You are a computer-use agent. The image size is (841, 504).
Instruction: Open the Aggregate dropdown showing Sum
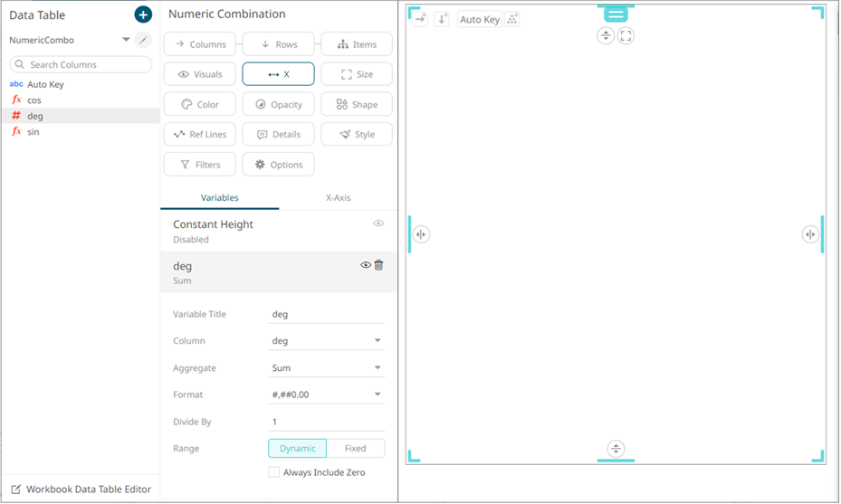pyautogui.click(x=326, y=367)
